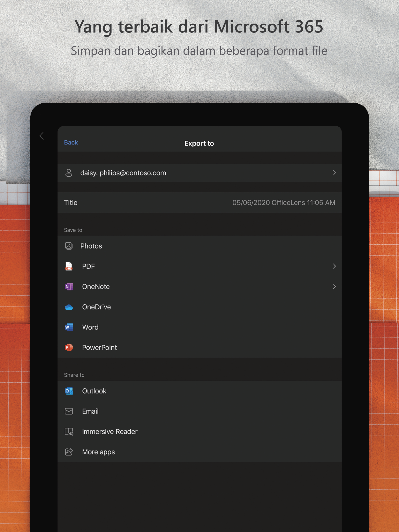Select the PowerPoint app icon
Screen dimensions: 399x532
pos(69,348)
